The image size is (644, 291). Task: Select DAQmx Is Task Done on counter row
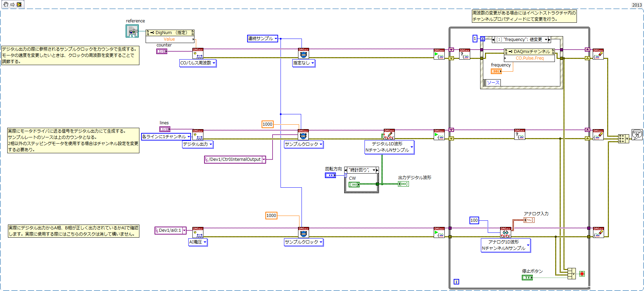click(x=465, y=54)
